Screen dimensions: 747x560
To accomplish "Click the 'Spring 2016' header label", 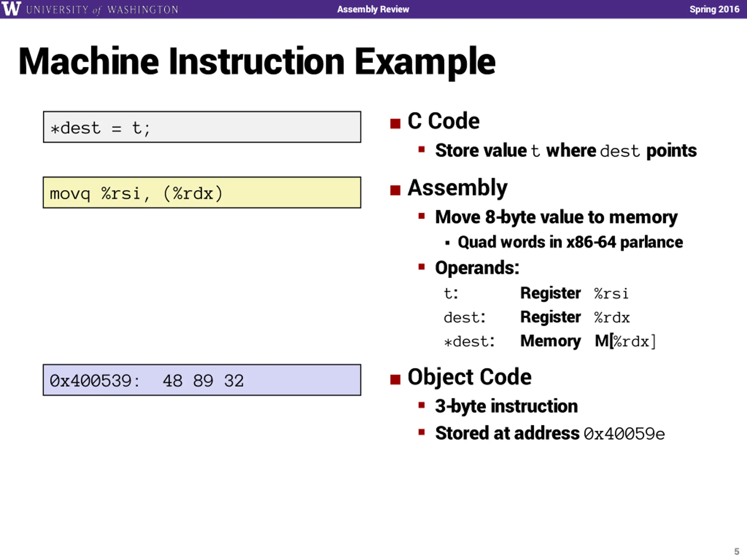I will [x=714, y=9].
